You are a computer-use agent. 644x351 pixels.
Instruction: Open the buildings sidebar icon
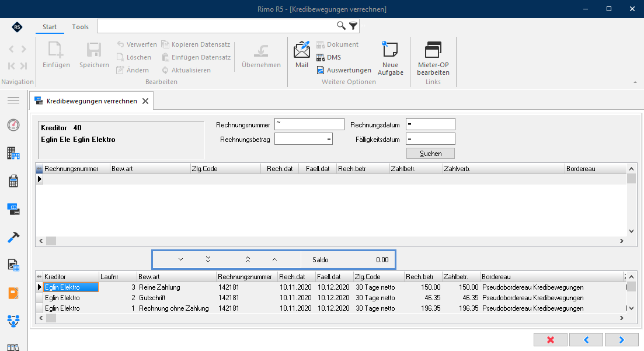pos(13,153)
